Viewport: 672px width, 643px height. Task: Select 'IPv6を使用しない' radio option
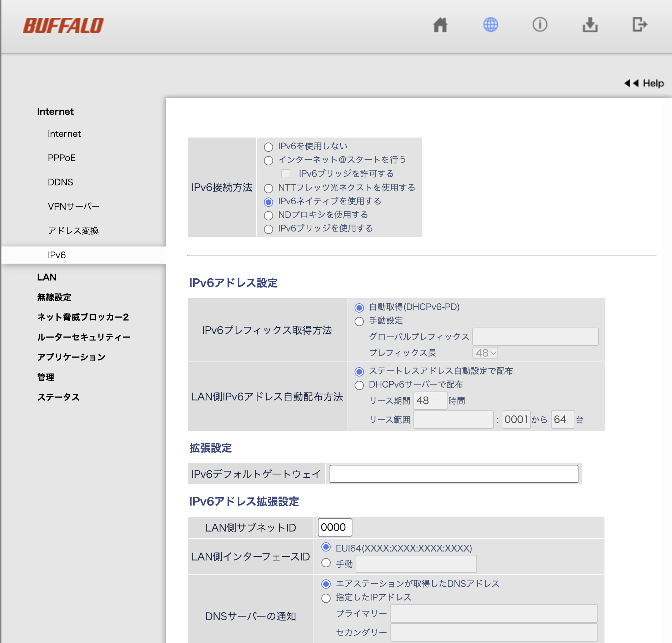[269, 147]
